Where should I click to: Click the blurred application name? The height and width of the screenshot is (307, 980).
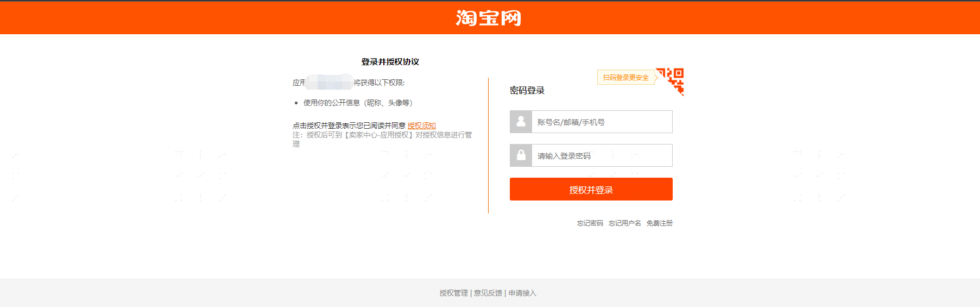click(329, 83)
